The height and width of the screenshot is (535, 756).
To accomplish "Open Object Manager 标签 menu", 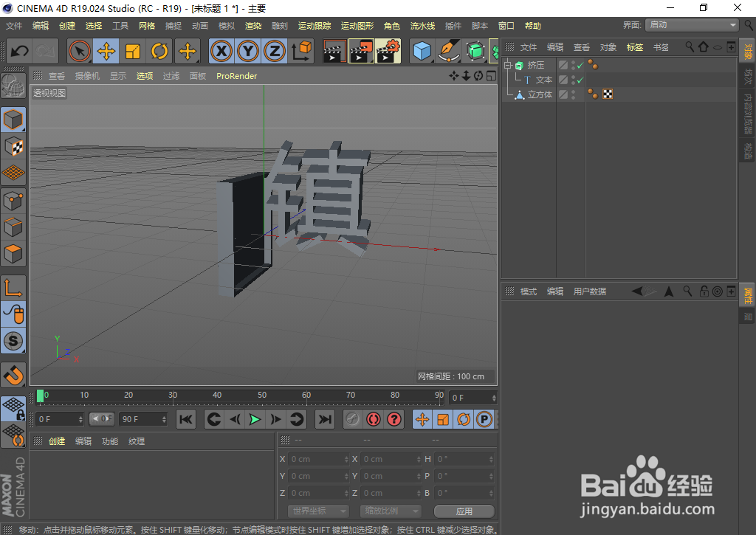I will pos(634,47).
